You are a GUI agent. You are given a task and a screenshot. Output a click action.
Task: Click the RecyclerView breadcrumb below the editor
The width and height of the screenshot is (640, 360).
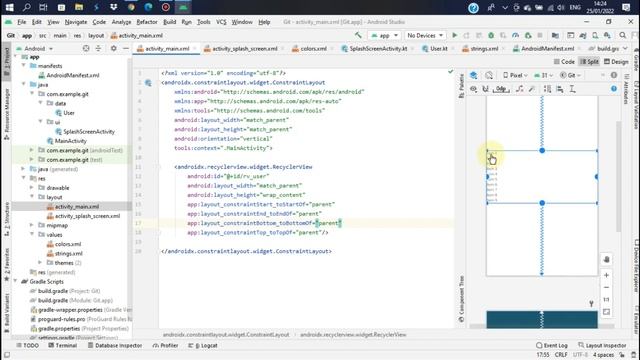point(353,335)
